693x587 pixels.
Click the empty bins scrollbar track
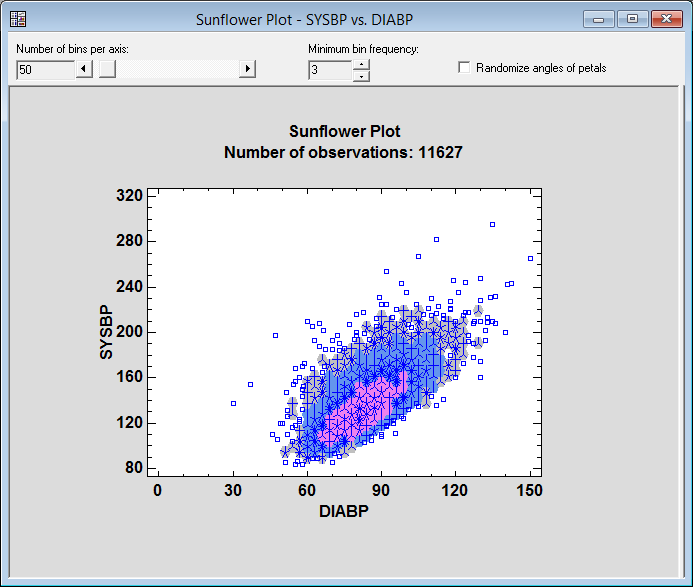[180, 69]
